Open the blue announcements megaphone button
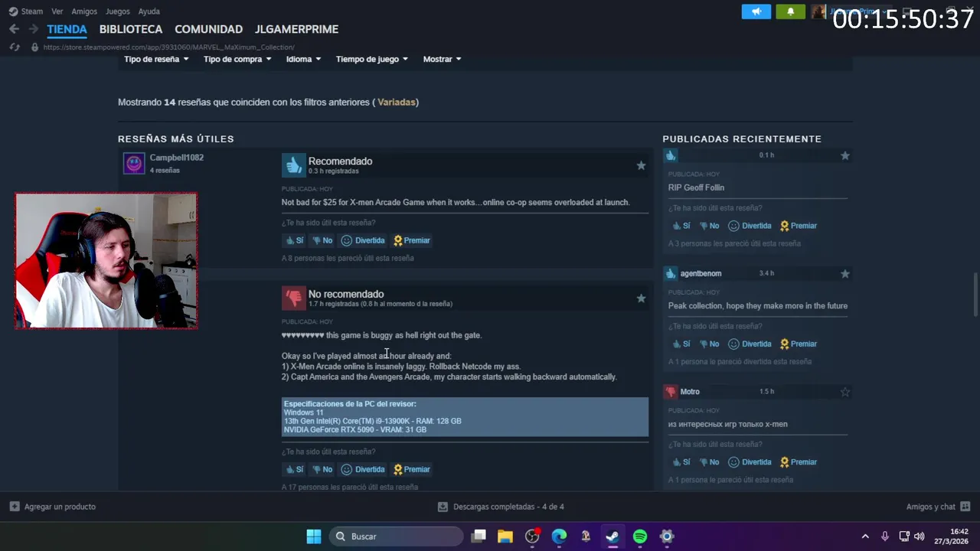This screenshot has height=551, width=980. coord(756,11)
